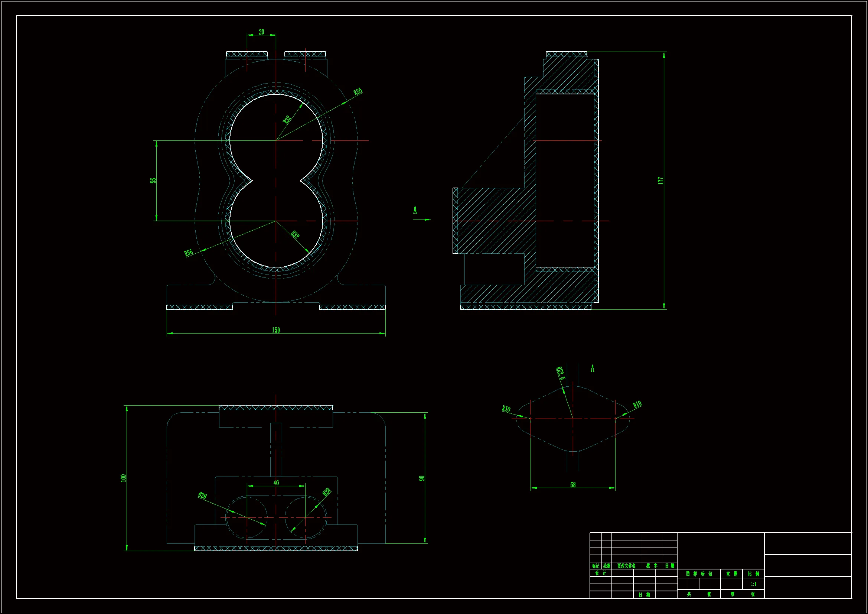868x614 pixels.
Task: Click the 图样标记 title block cell
Action: [x=699, y=574]
